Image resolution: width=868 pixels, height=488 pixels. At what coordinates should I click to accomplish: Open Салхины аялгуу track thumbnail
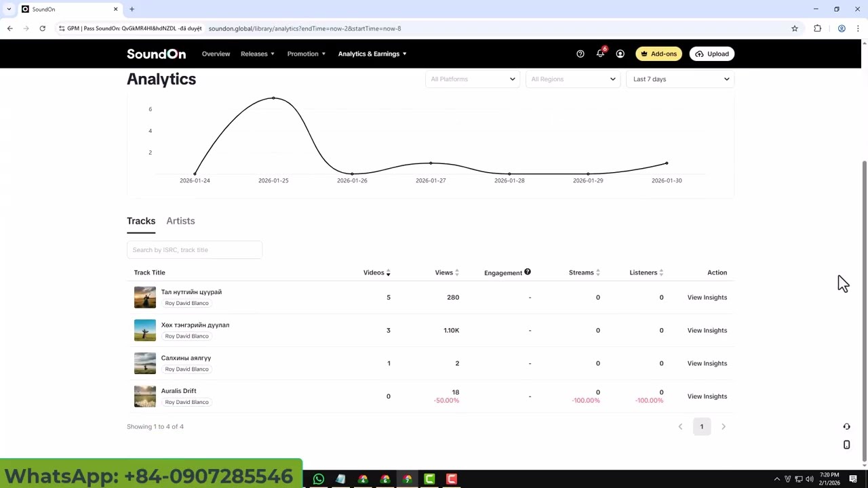coord(145,363)
